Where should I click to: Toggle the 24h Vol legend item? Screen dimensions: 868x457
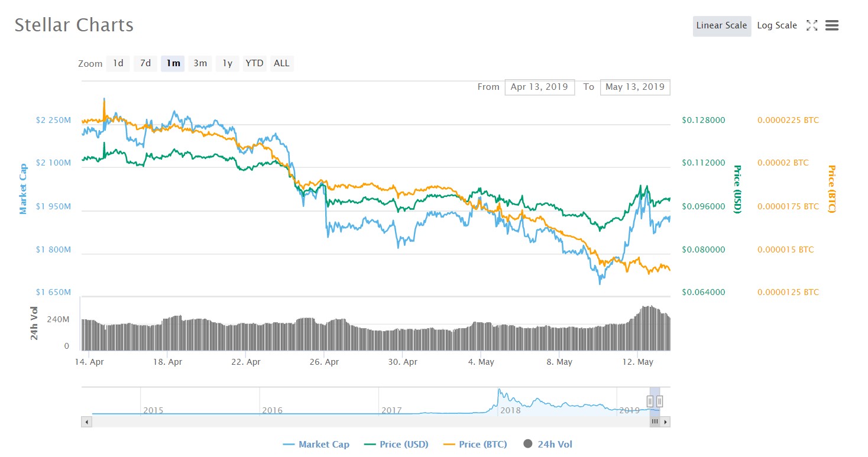click(x=548, y=445)
